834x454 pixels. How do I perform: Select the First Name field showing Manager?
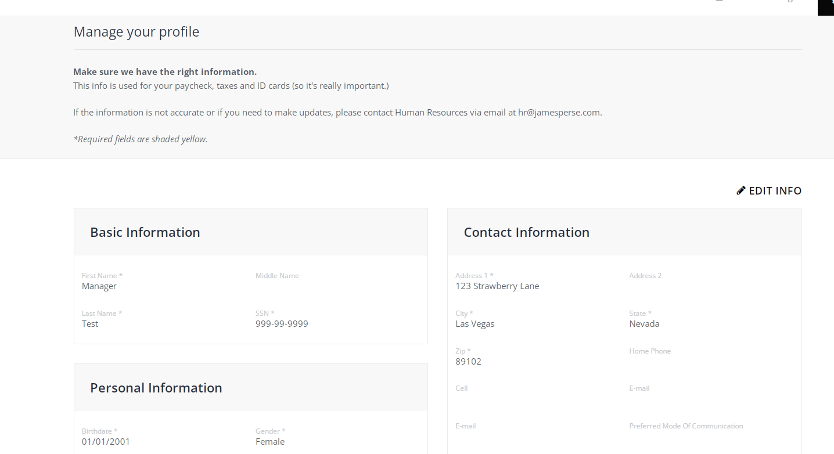coord(100,286)
